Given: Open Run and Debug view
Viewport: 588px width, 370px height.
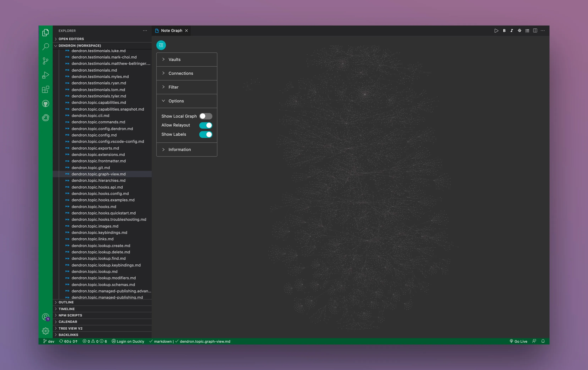Looking at the screenshot, I should click(x=45, y=75).
